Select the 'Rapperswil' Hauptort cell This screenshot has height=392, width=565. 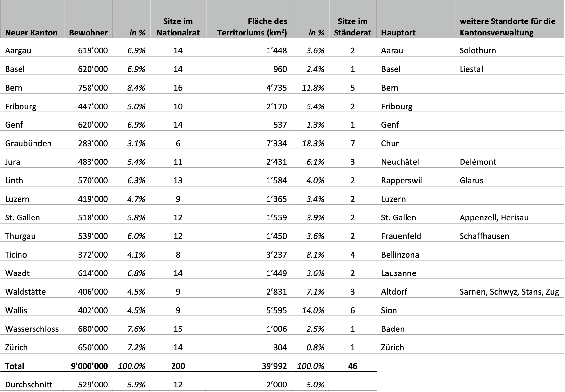tap(401, 180)
